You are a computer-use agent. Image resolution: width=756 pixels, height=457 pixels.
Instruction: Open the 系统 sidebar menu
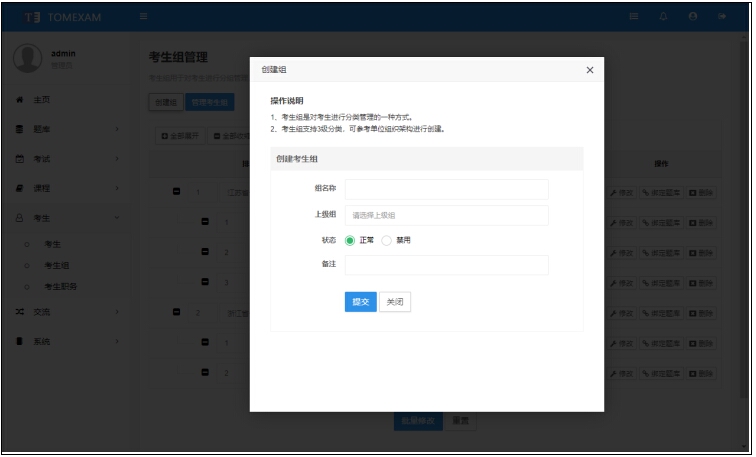(41, 341)
